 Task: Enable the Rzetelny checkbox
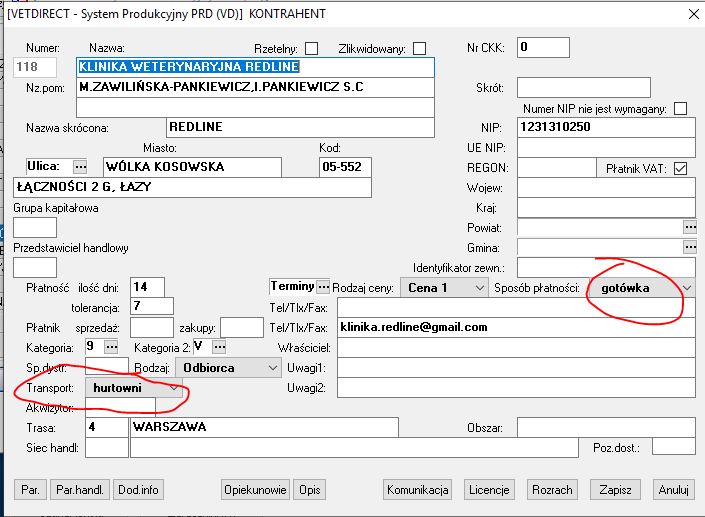tap(312, 48)
